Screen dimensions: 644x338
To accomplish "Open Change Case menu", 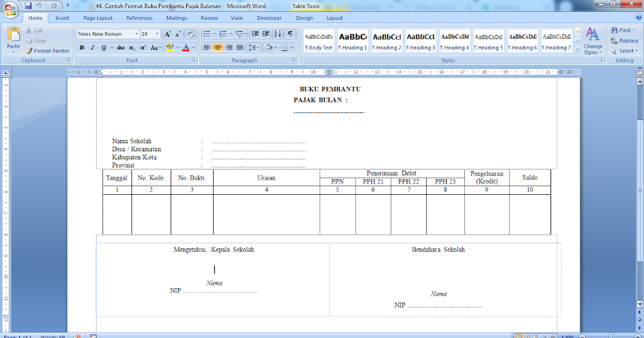I will pos(156,48).
